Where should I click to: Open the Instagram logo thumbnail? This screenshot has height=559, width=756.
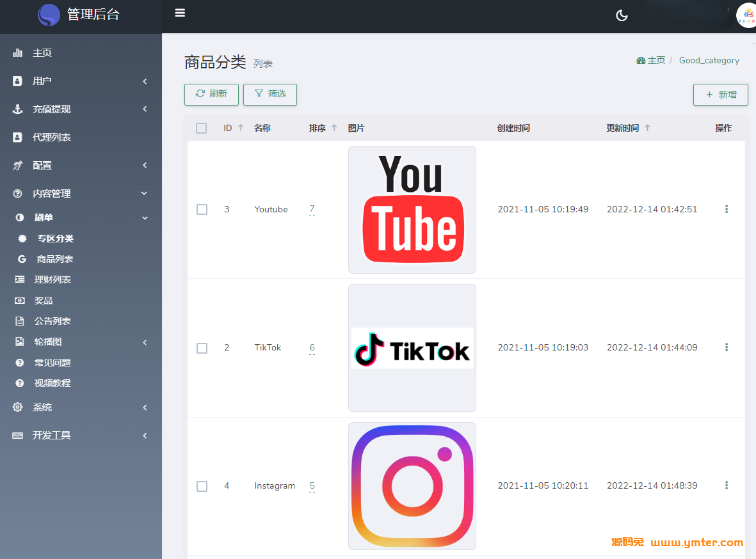412,486
